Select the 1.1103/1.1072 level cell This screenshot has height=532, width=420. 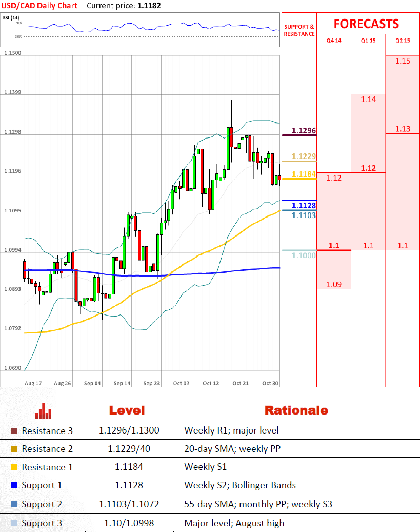(x=129, y=504)
